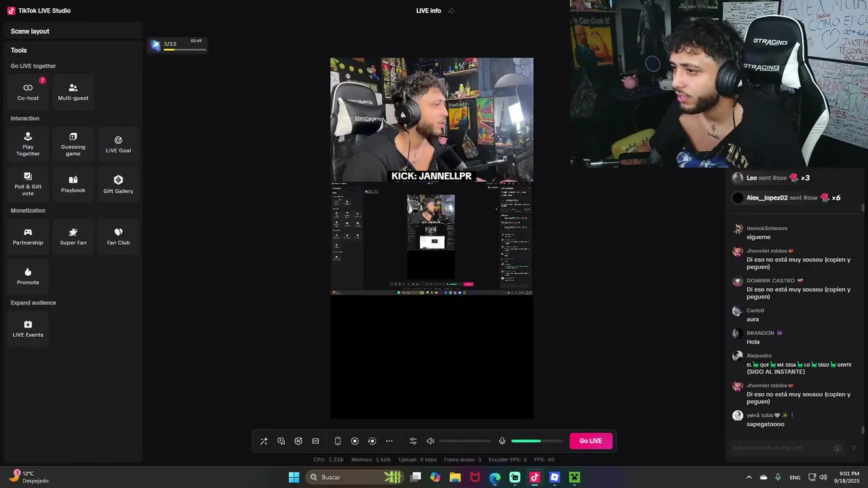Open the Guessing game tool
Viewport: 868px width, 488px height.
[x=73, y=144]
